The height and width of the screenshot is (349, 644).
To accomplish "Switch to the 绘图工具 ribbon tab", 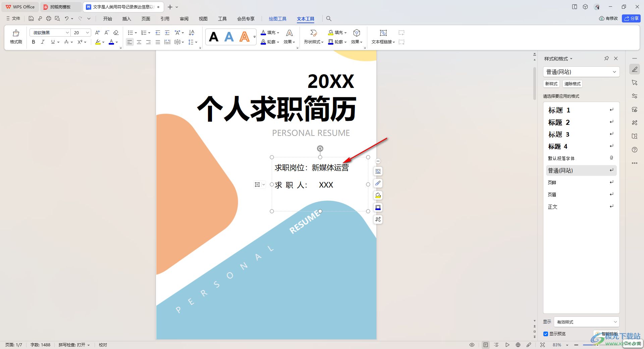I will tap(278, 19).
